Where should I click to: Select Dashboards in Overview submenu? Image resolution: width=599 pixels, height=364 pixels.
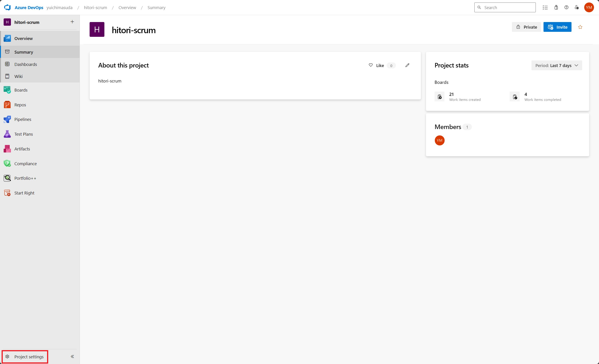pos(25,64)
